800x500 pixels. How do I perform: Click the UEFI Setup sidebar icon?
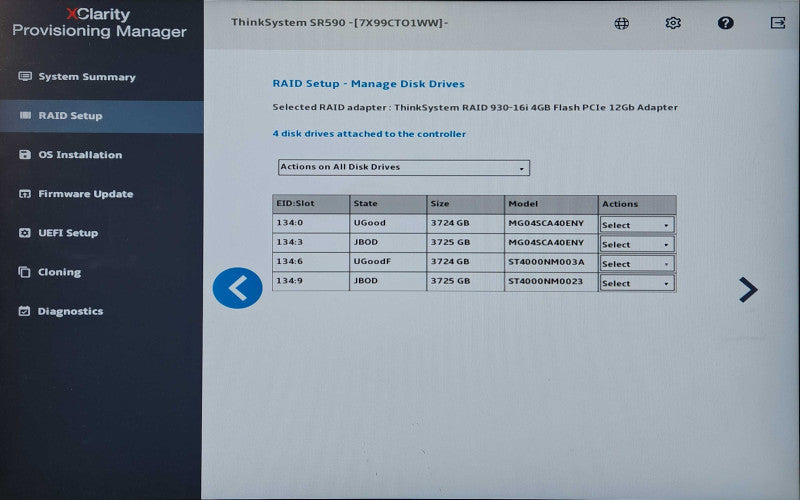point(24,233)
